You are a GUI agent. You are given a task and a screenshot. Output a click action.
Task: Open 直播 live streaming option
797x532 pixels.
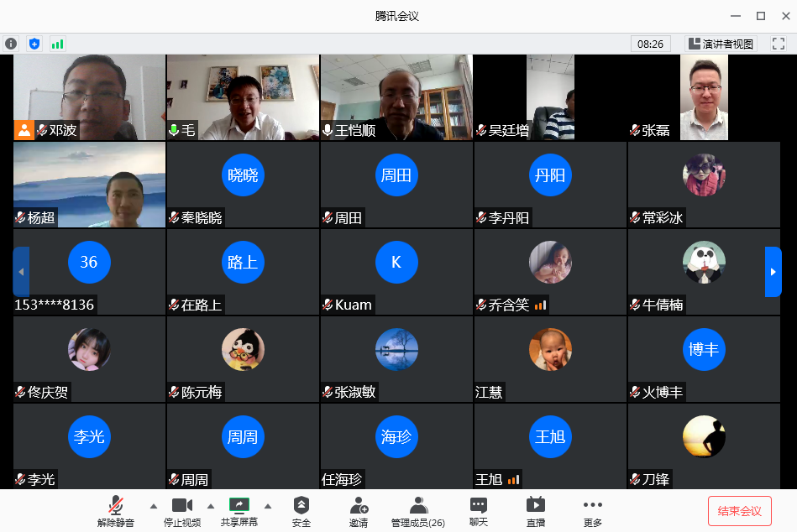tap(535, 512)
